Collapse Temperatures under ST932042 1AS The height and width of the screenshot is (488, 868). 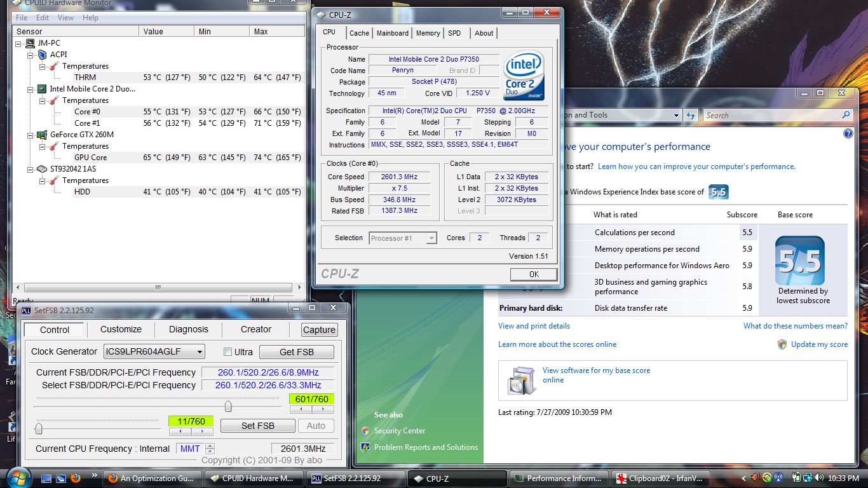coord(42,180)
